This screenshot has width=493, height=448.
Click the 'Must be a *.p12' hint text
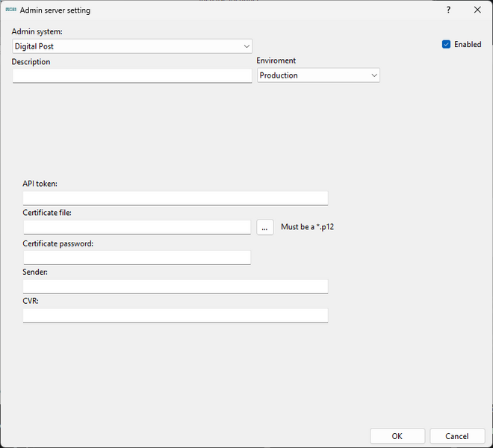pyautogui.click(x=307, y=227)
